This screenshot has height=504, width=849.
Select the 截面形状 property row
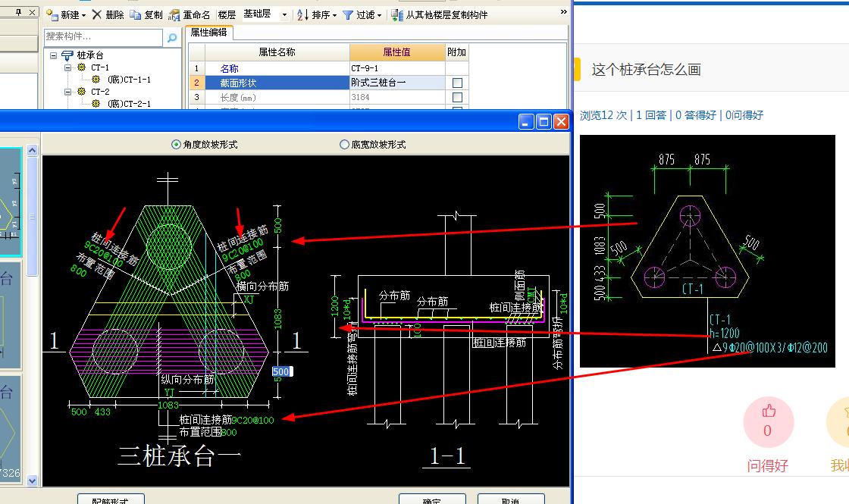[328, 83]
